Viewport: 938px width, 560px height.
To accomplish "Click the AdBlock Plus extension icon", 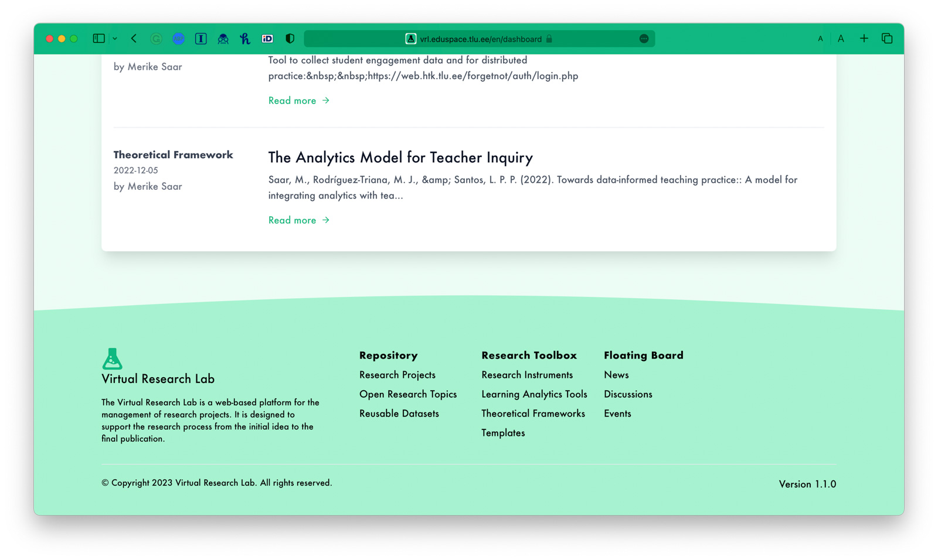I will click(x=178, y=39).
